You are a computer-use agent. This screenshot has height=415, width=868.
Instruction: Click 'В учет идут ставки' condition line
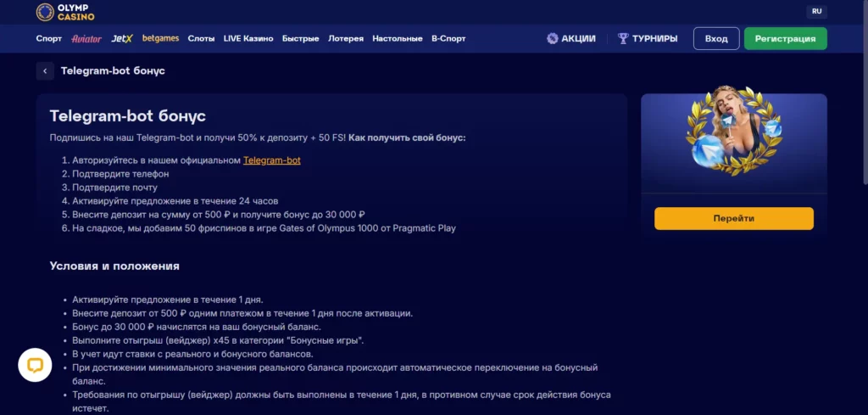(192, 354)
